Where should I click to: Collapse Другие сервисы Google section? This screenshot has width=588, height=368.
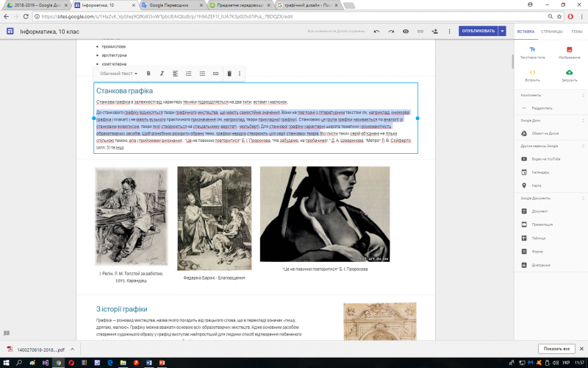(x=583, y=146)
